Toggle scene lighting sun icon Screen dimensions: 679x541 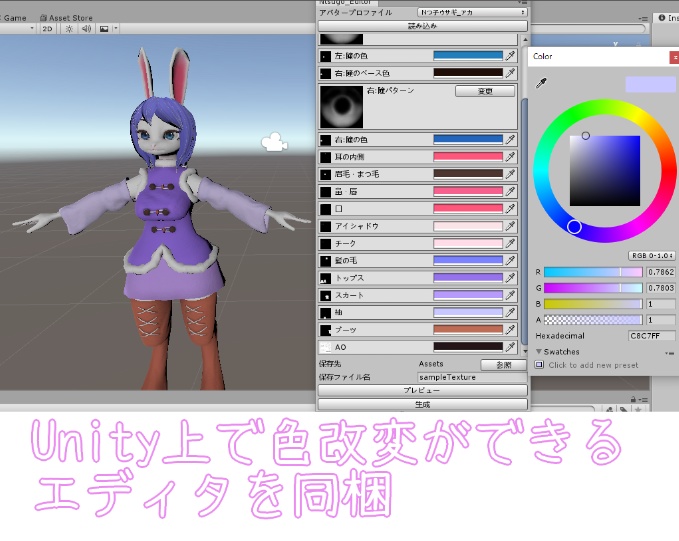pos(69,29)
